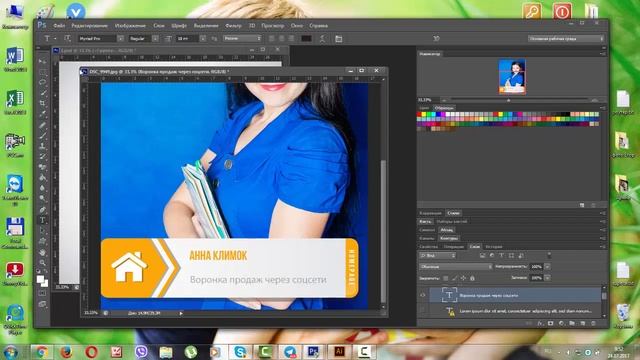
Task: Toggle layer filtering switch
Action: pyautogui.click(x=549, y=255)
